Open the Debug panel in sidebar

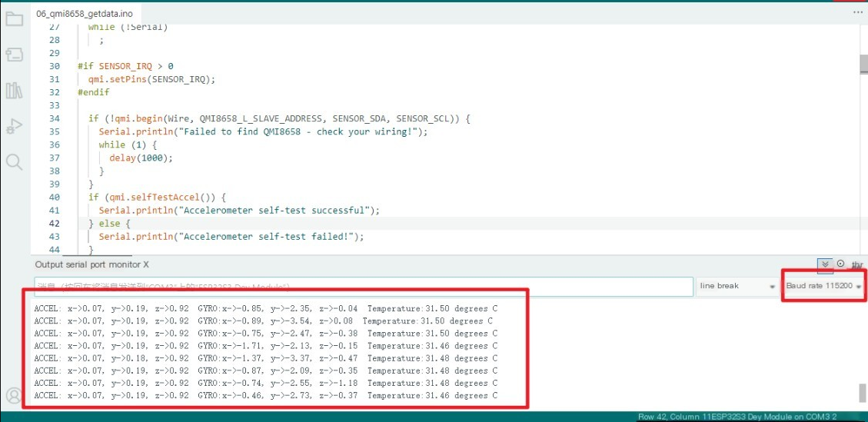[x=14, y=126]
